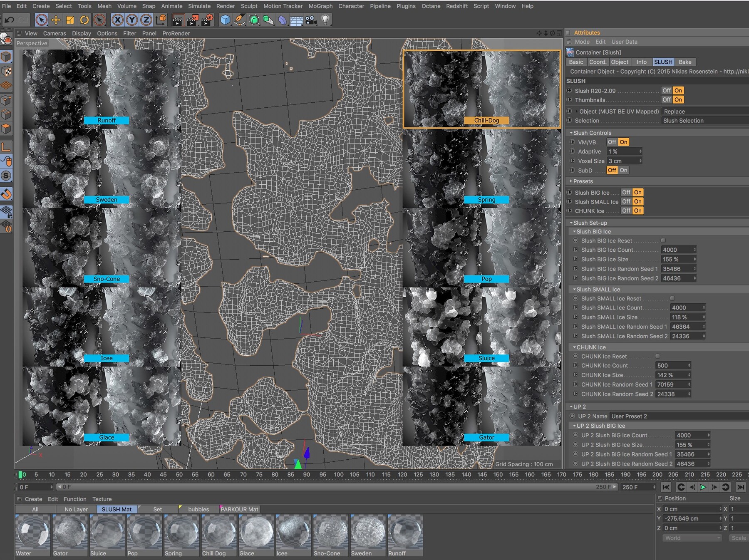Click the Scale tool icon
This screenshot has height=560, width=749.
pos(70,20)
